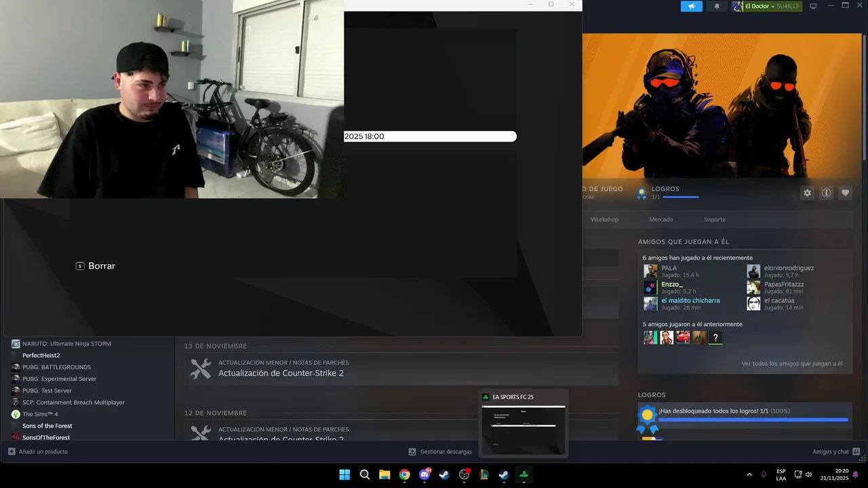Select PUBG: BATTLEGROUNDS in library list
This screenshot has height=488, width=868.
click(56, 367)
